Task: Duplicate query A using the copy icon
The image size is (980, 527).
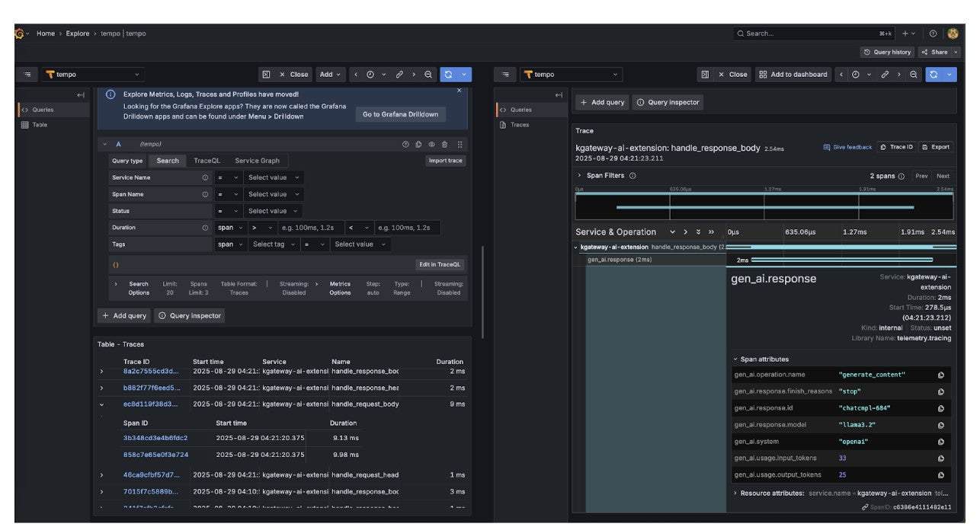Action: point(418,144)
